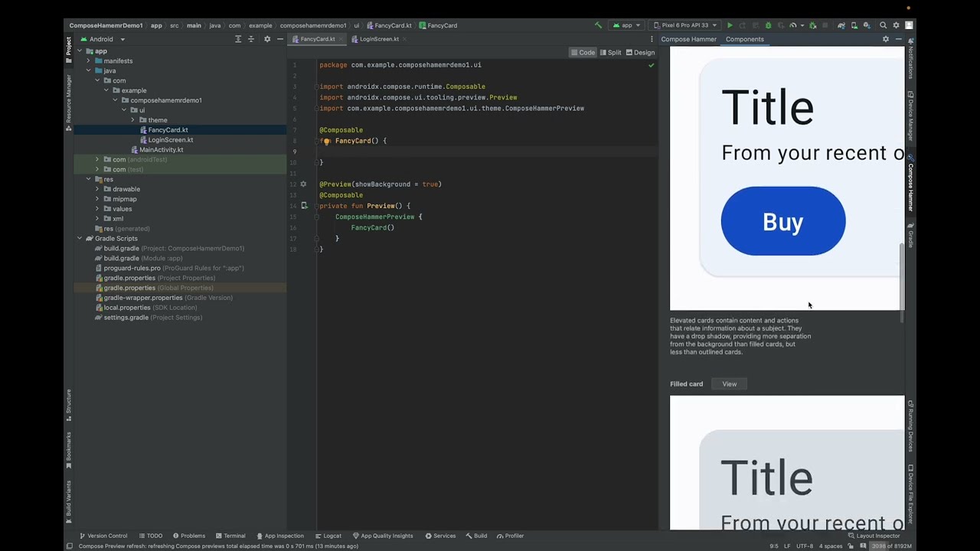
Task: Open the Compose Hammer panel settings gear
Action: point(886,39)
